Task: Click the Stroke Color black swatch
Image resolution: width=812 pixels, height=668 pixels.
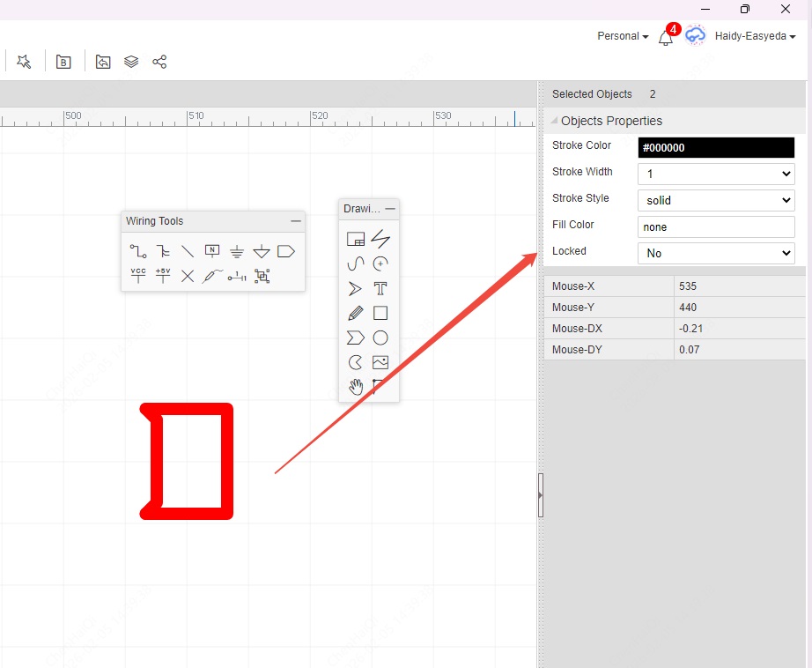Action: [715, 147]
